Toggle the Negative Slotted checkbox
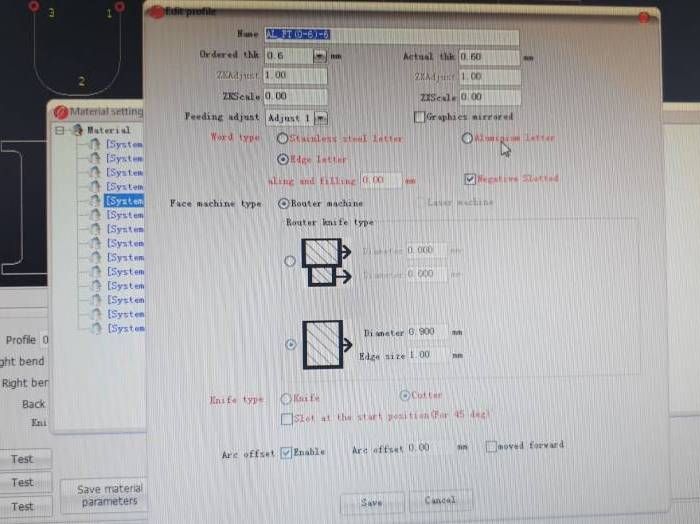700x524 pixels. click(x=469, y=179)
